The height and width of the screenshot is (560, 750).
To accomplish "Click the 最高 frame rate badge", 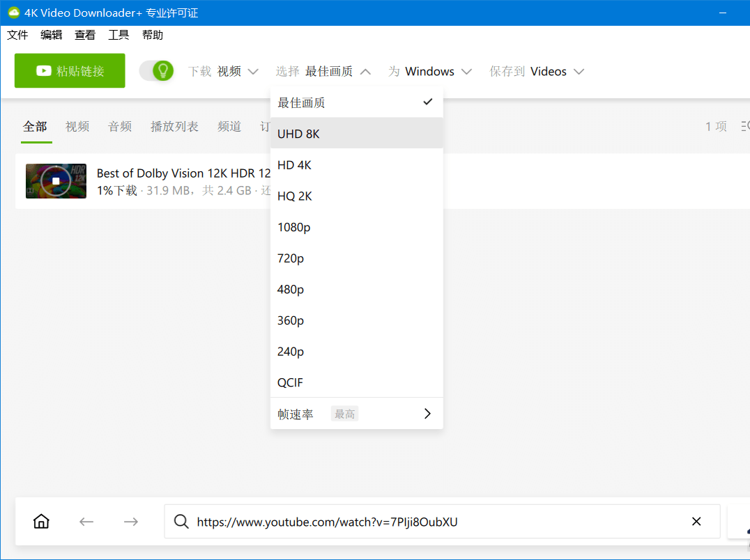I will (x=344, y=414).
